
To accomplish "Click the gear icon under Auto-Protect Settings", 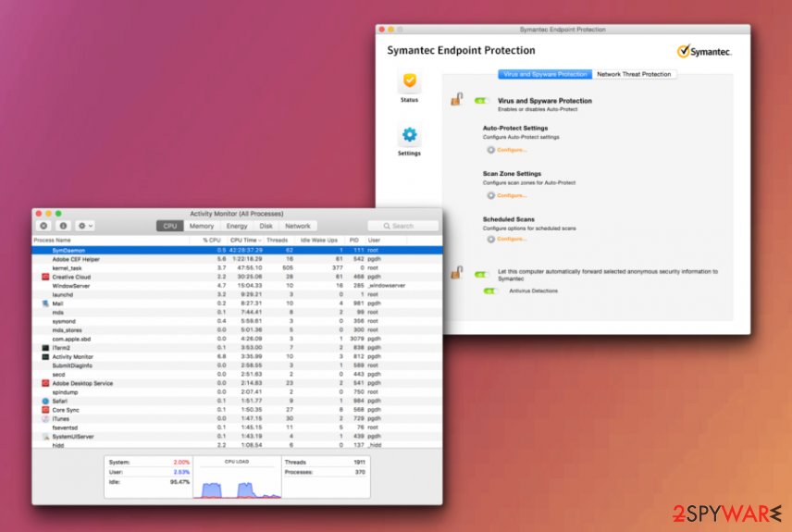I will point(490,150).
